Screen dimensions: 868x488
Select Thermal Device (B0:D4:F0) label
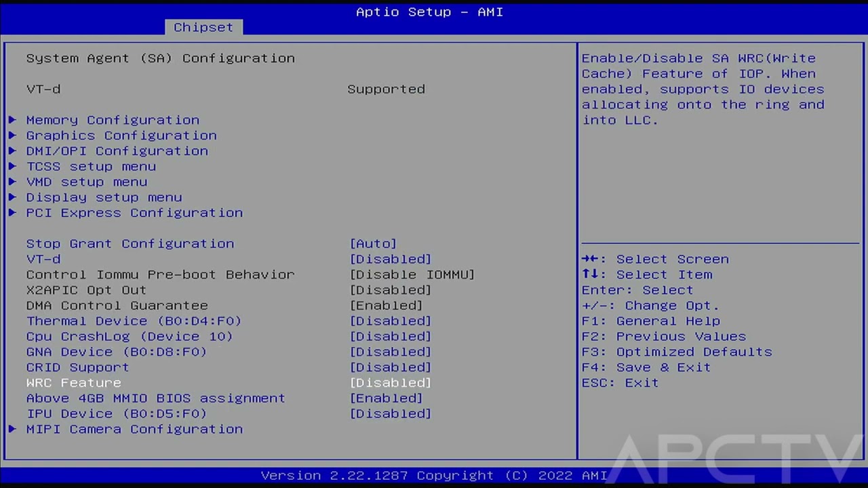[134, 321]
